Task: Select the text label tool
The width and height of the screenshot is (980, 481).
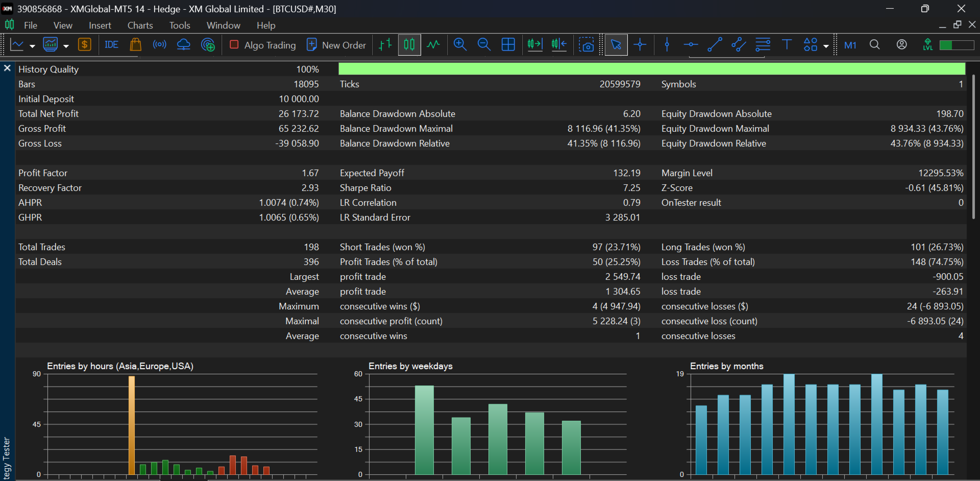Action: 787,45
